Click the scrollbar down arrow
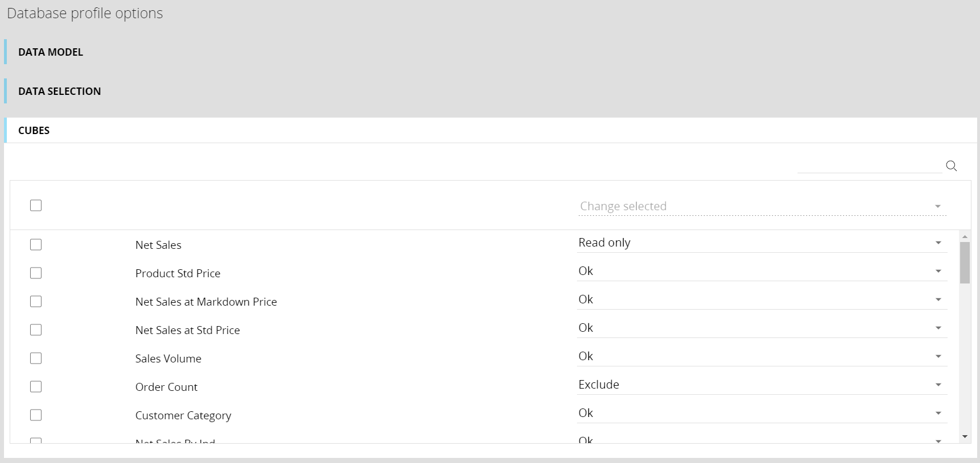 tap(965, 437)
